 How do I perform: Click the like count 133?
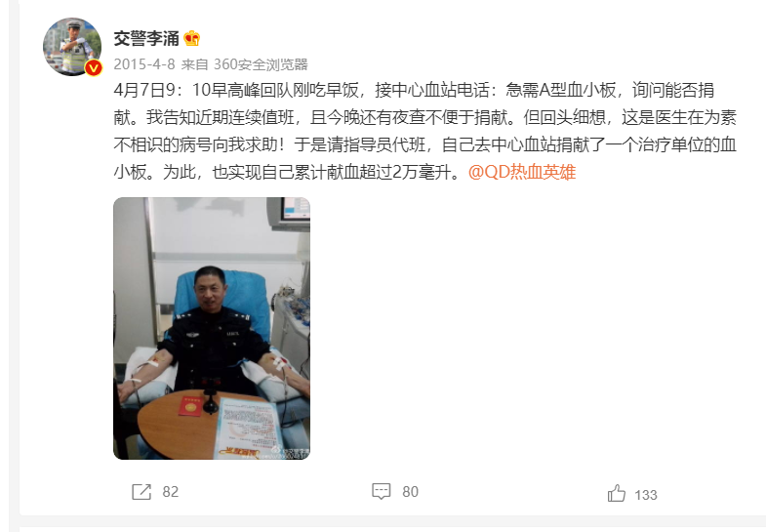[646, 495]
